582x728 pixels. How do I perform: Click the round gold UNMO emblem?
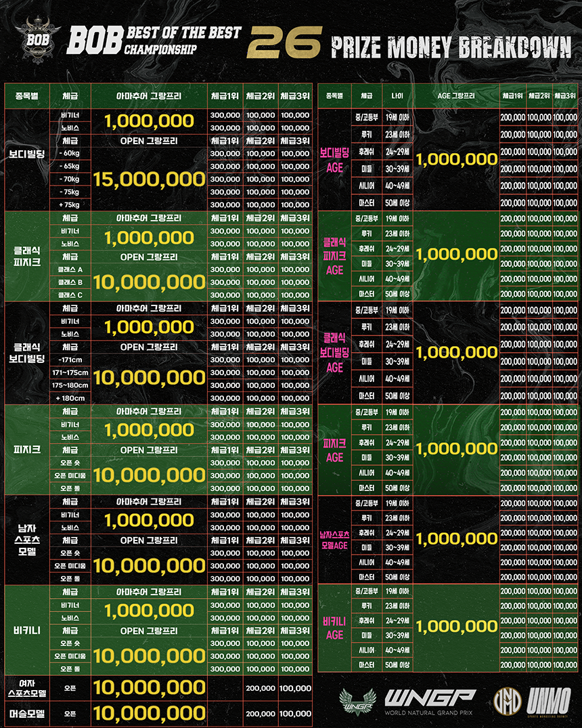(508, 701)
